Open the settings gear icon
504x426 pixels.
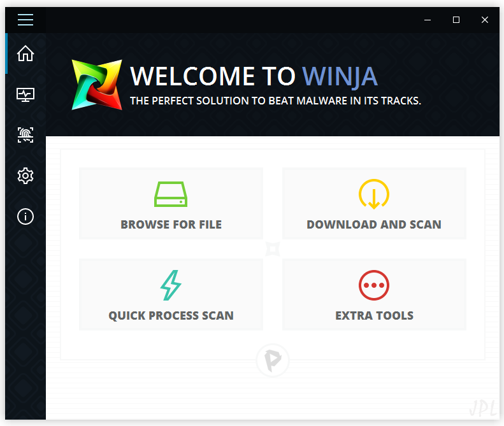(25, 176)
